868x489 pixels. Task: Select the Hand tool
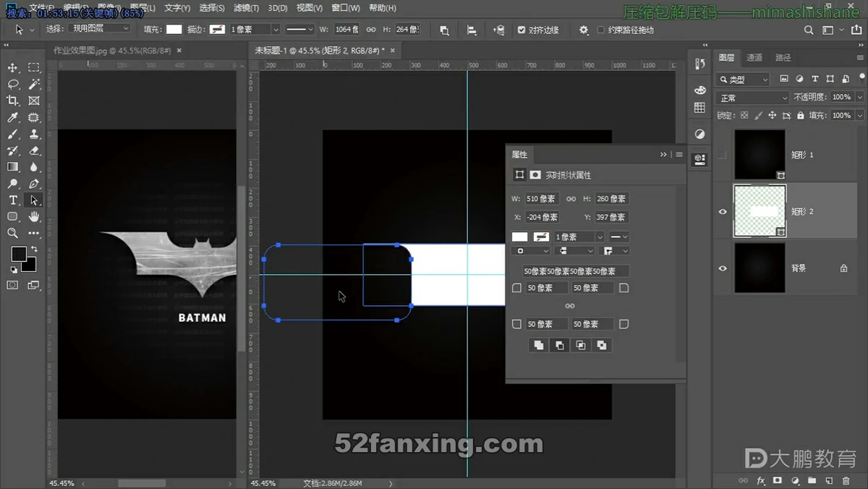(x=34, y=216)
